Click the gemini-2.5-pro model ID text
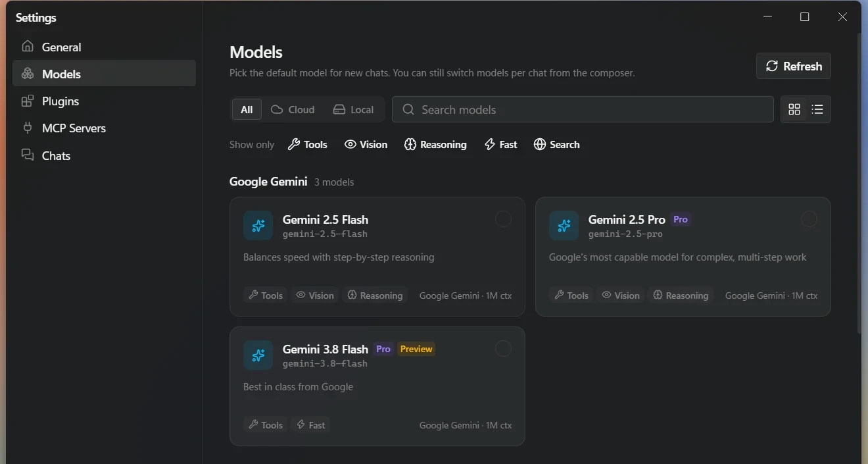868x464 pixels. click(625, 234)
